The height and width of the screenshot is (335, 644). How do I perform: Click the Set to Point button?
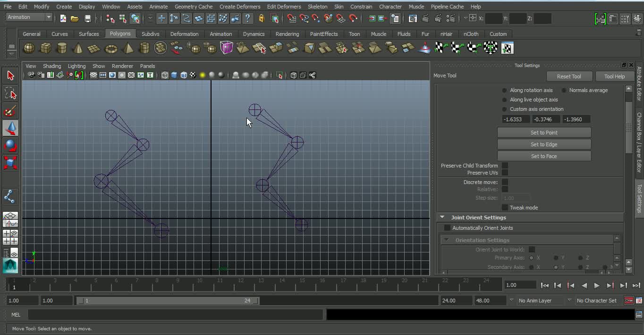544,133
